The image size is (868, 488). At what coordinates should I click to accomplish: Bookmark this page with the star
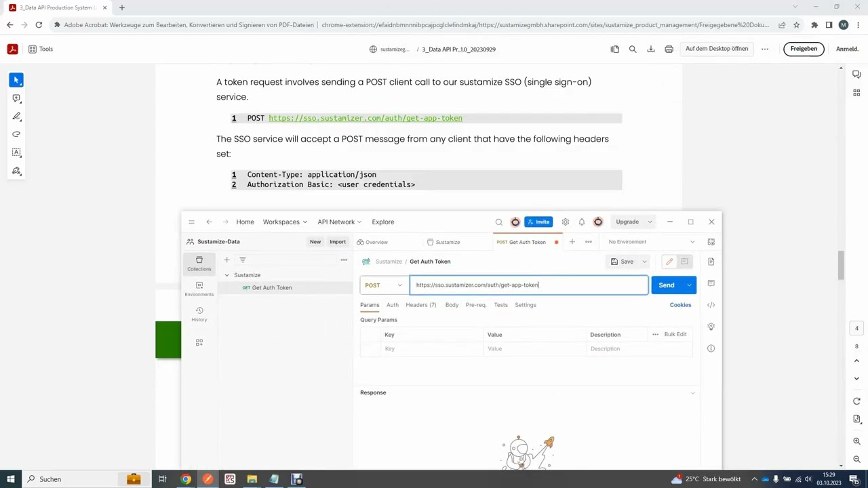796,25
